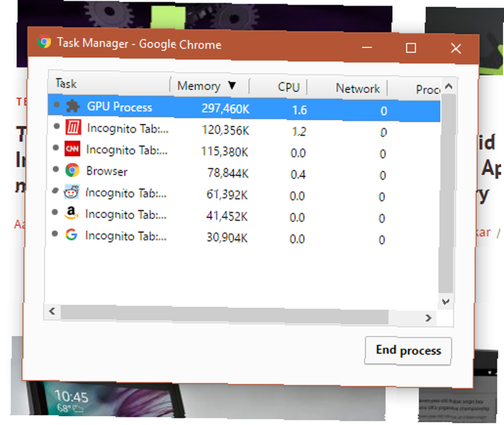Click the Reddit alien icon in the list

72,192
